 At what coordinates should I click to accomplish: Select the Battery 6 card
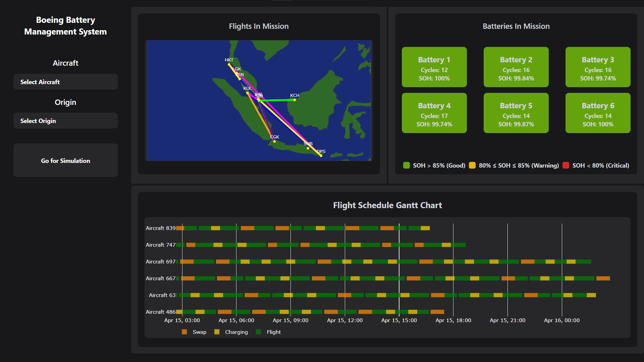coord(598,113)
